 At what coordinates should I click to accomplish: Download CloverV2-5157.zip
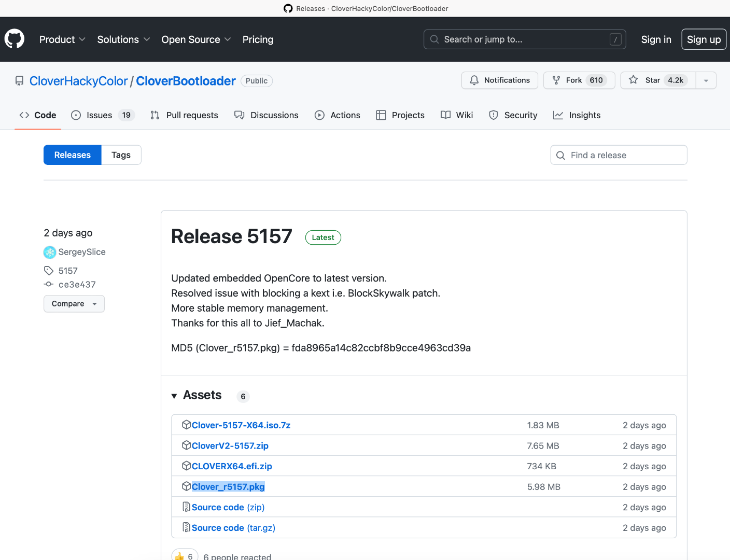[x=230, y=445]
